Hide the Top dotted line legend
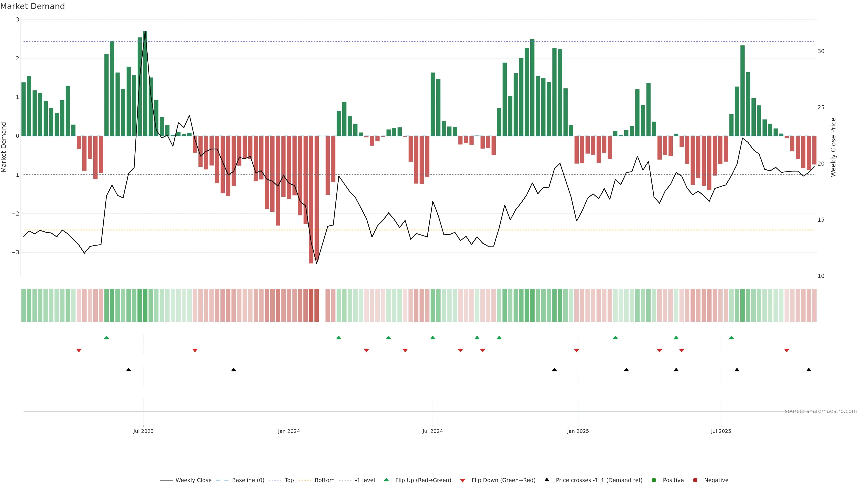Screen dimensions: 868x488 (x=289, y=480)
